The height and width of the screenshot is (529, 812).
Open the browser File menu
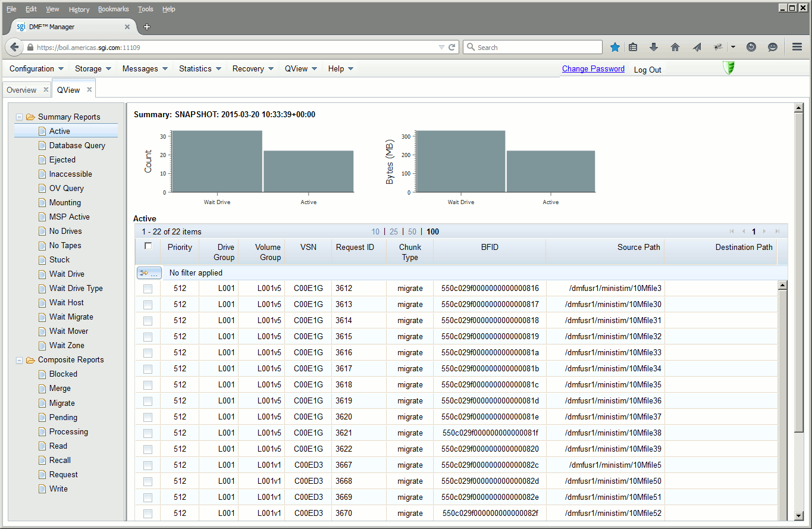click(11, 9)
